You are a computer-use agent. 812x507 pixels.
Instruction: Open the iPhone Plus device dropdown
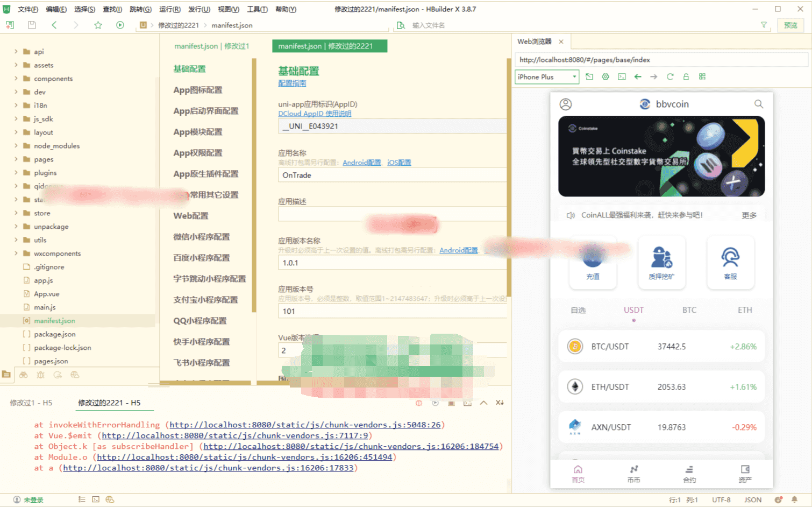[547, 77]
